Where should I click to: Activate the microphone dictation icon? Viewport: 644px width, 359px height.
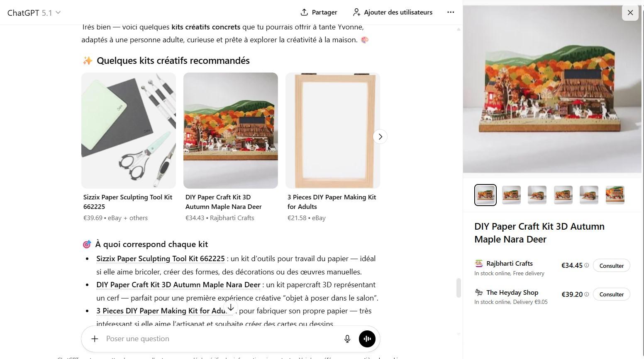click(x=347, y=339)
